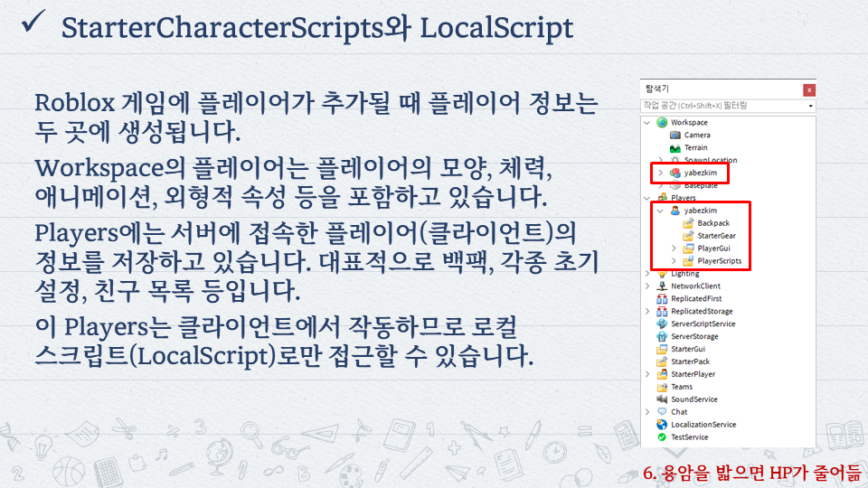Collapse the Players node
The image size is (868, 488).
[647, 198]
